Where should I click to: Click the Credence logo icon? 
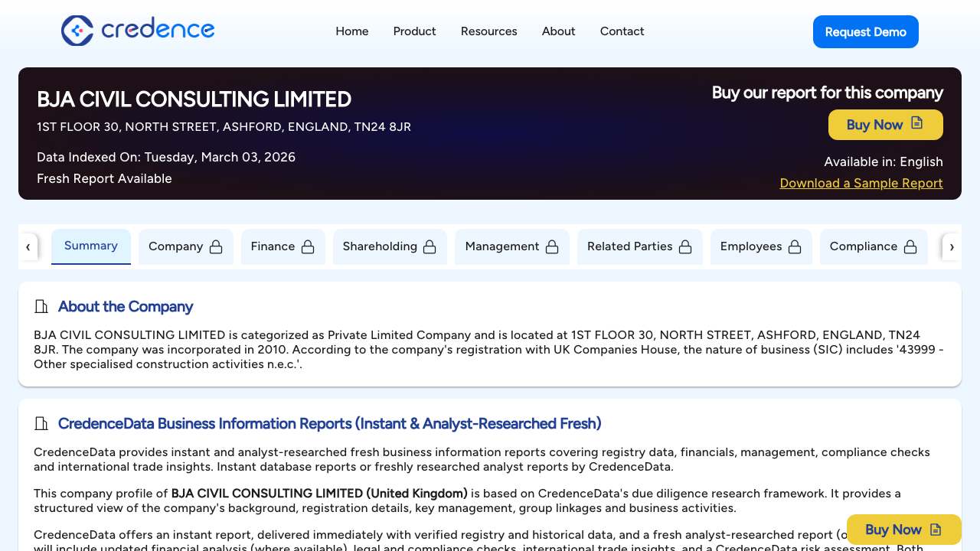coord(77,31)
